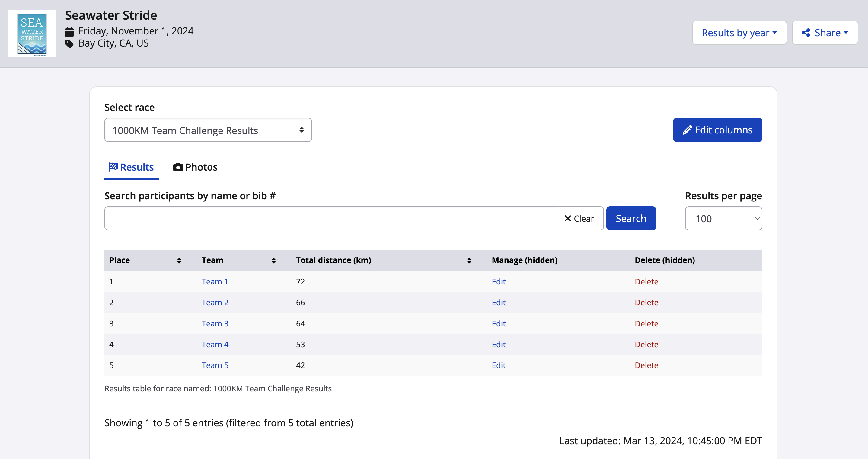Open the Select race dropdown
The image size is (868, 459).
208,130
